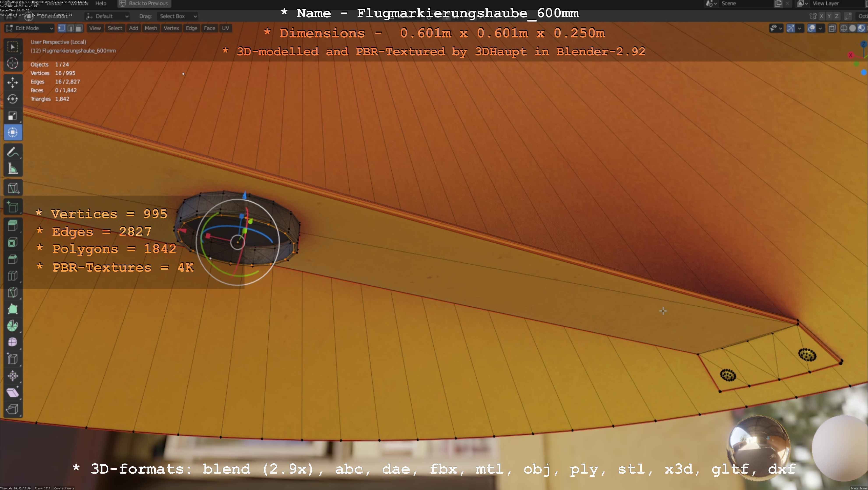Switch to Solid viewport shading
This screenshot has height=490, width=868.
852,28
